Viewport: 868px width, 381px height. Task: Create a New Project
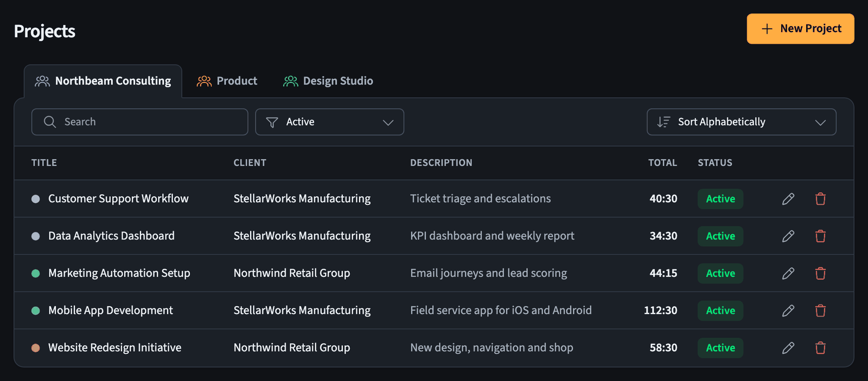click(800, 29)
